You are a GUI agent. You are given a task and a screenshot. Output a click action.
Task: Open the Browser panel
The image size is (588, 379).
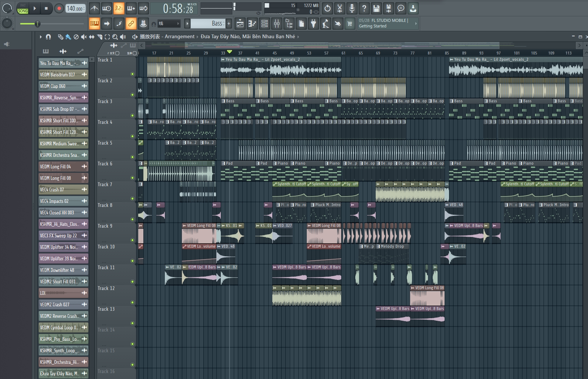tap(289, 24)
